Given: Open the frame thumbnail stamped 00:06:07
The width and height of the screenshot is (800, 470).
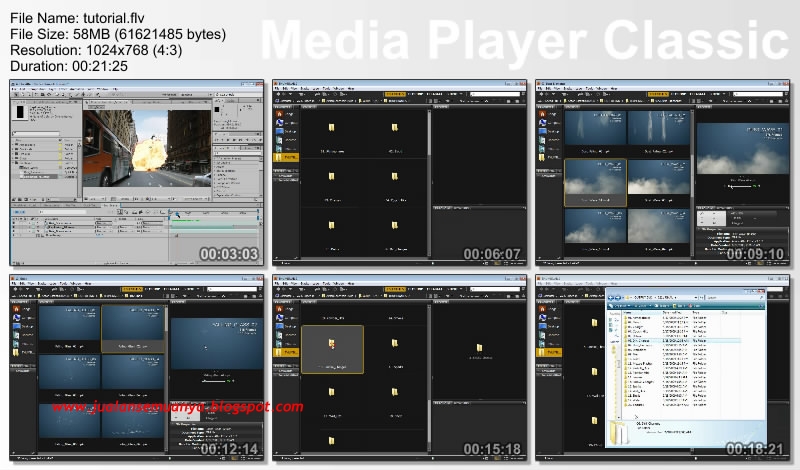Looking at the screenshot, I should click(399, 172).
